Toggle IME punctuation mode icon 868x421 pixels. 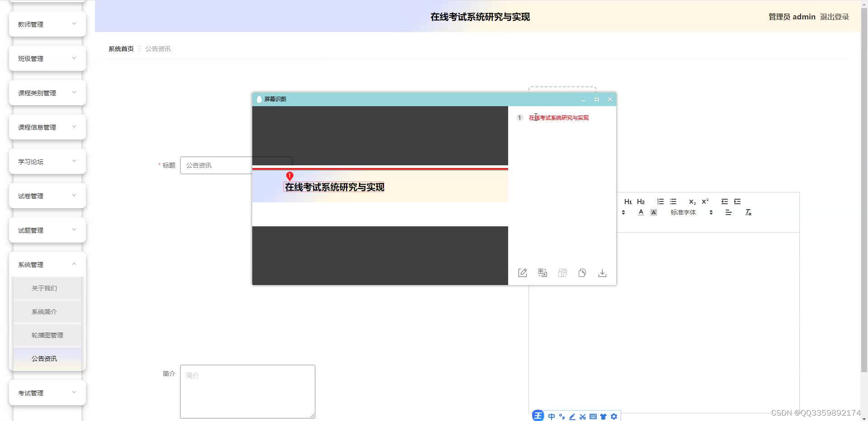562,416
